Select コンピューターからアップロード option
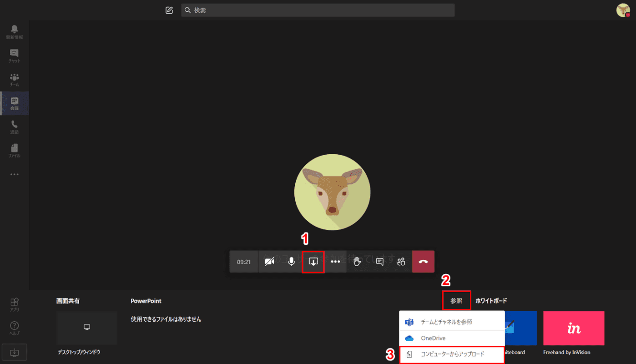 452,354
